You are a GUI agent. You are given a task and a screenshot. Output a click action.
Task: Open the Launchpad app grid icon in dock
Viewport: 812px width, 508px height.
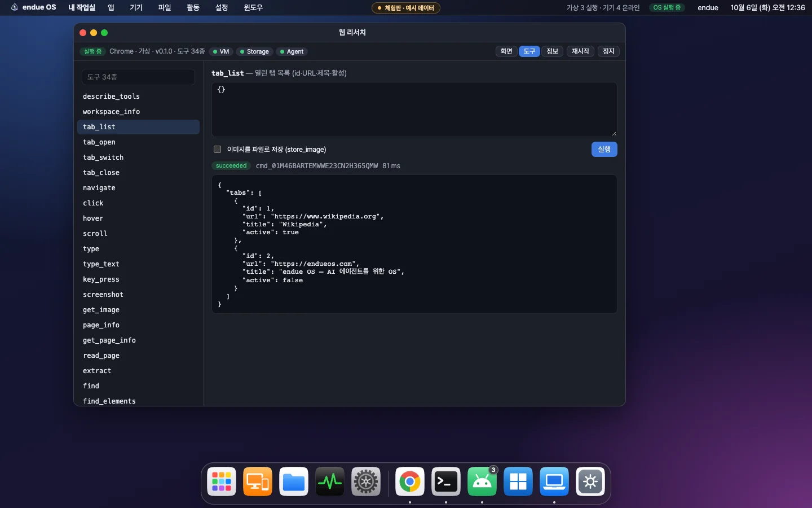point(222,481)
